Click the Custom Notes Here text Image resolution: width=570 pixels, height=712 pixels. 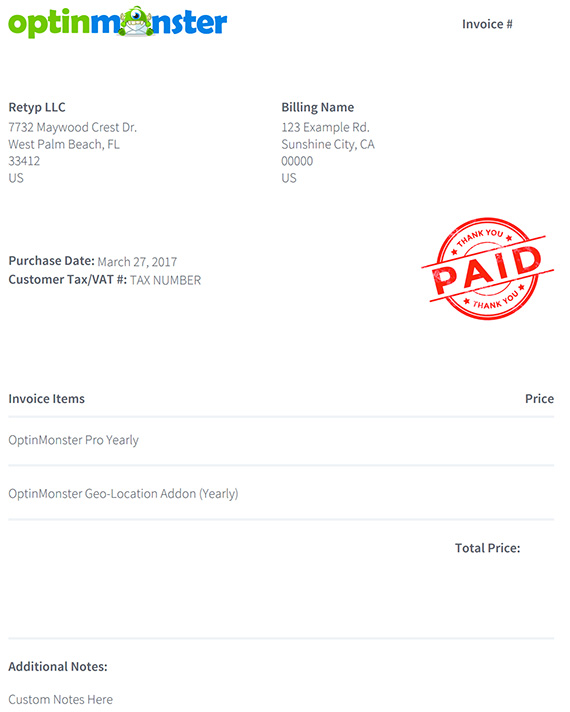click(x=60, y=699)
